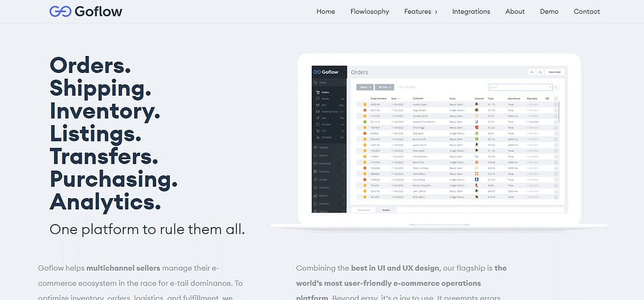Open the Filters dropdown above the orders table
This screenshot has width=644, height=300.
coord(364,87)
